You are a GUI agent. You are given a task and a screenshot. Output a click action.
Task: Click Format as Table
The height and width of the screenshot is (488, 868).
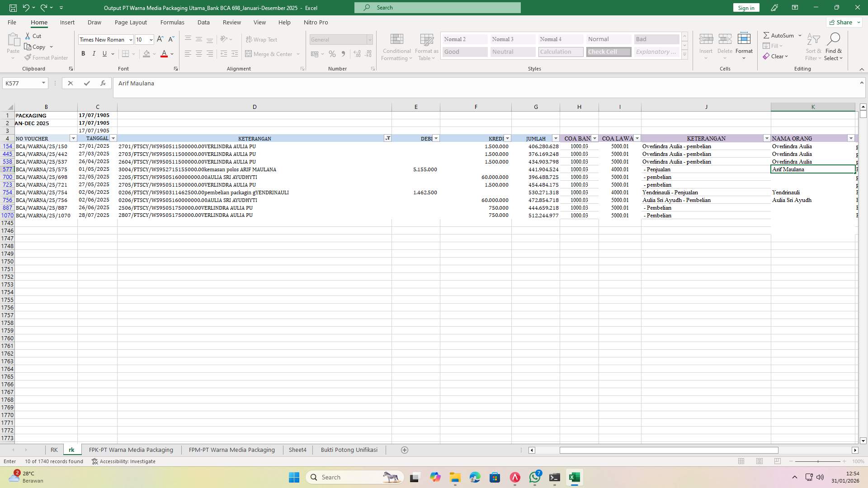click(x=425, y=47)
